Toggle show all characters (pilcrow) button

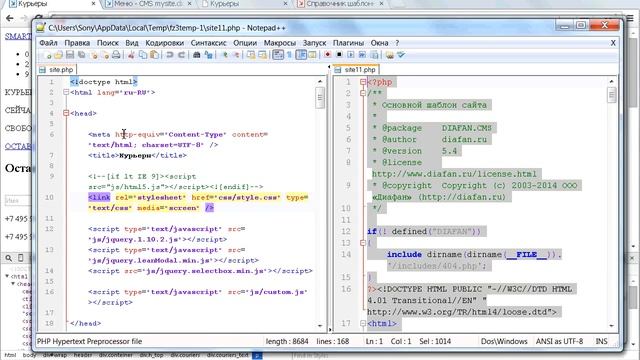(289, 55)
